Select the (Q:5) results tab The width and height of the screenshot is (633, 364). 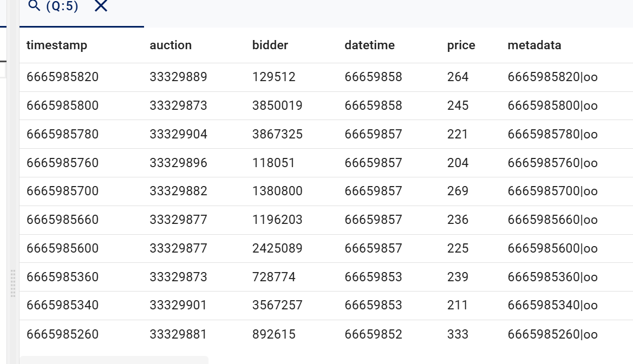pyautogui.click(x=62, y=6)
